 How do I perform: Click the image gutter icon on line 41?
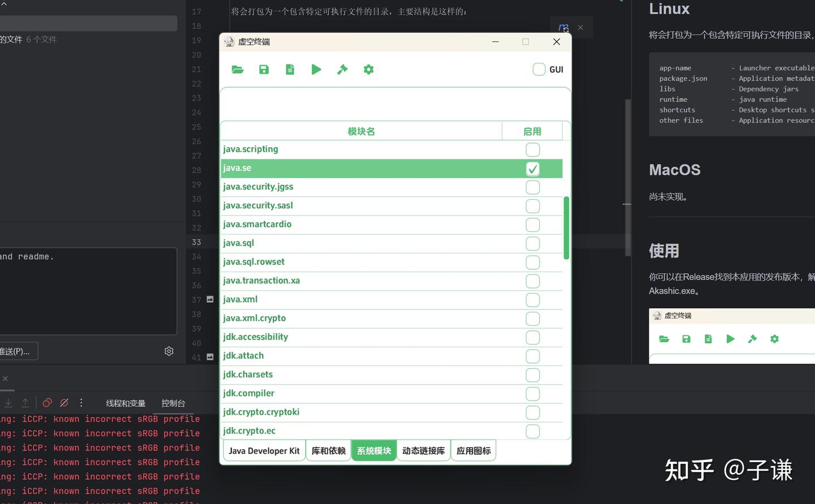tap(210, 357)
